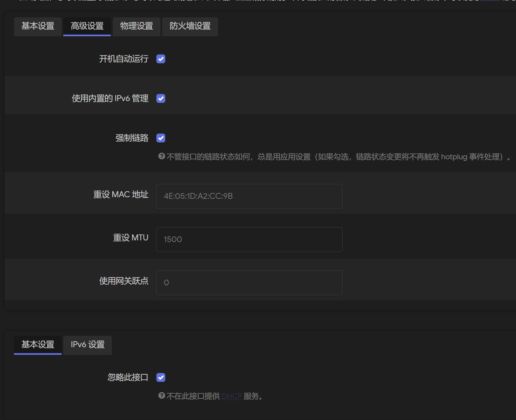This screenshot has height=420, width=516.
Task: Toggle the 开机自动运行 checkbox
Action: pyautogui.click(x=161, y=59)
